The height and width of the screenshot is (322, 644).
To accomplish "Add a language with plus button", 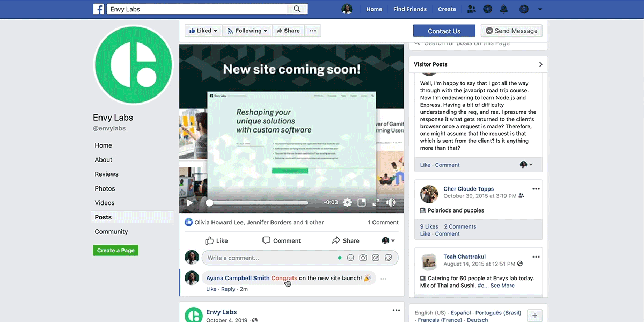I will coord(535,316).
